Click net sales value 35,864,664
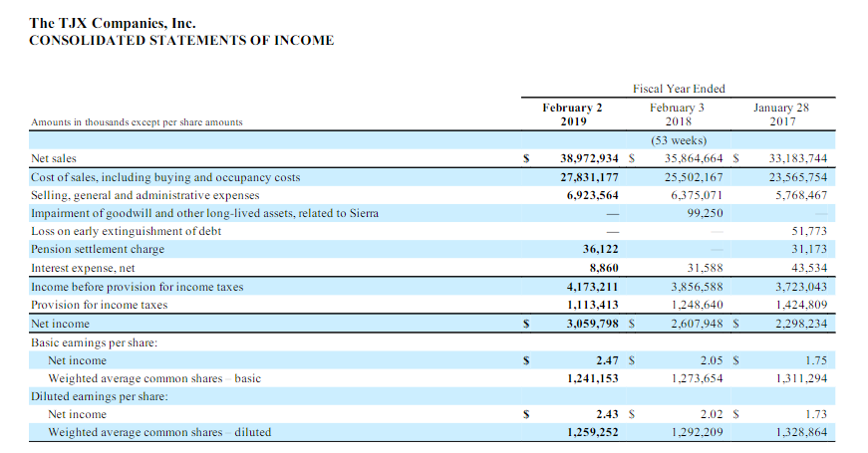 tap(694, 158)
